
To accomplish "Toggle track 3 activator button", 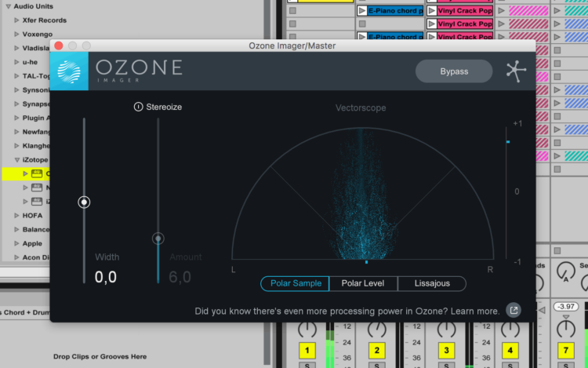I will coord(446,350).
